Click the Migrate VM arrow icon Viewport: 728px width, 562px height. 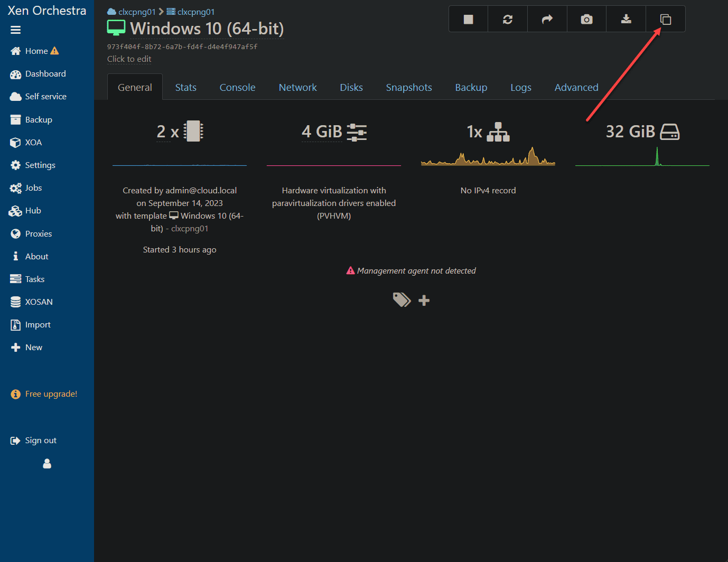point(547,20)
